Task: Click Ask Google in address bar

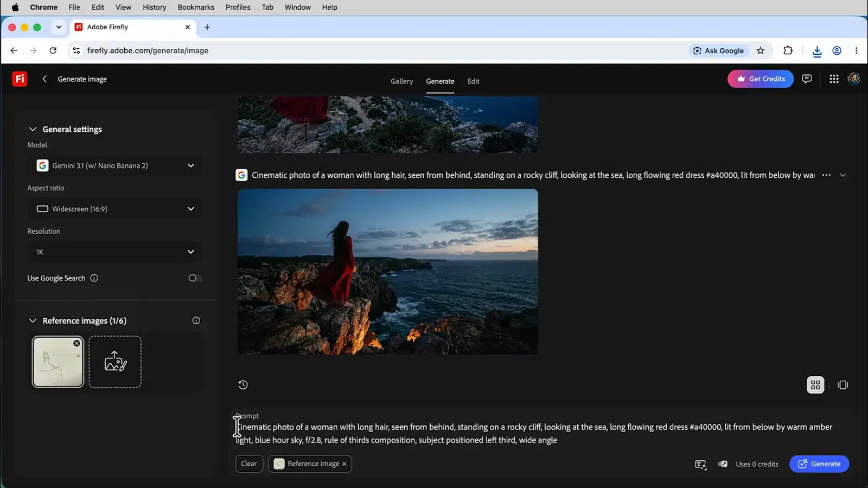Action: [x=718, y=50]
